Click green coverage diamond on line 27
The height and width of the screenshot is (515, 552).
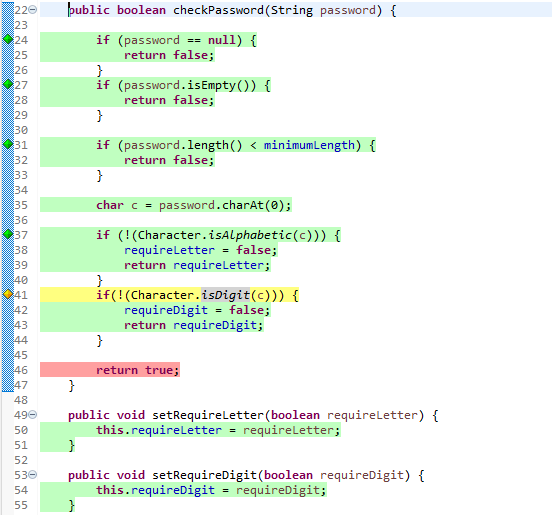click(x=8, y=84)
